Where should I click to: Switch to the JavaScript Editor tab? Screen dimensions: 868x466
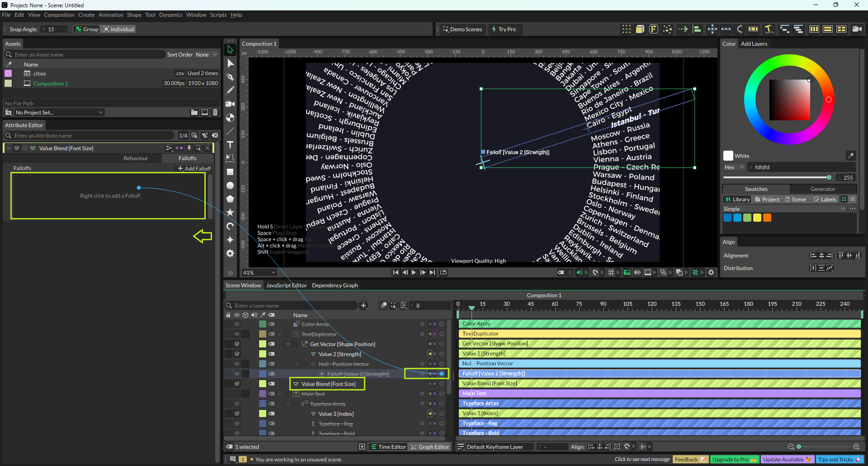[286, 285]
